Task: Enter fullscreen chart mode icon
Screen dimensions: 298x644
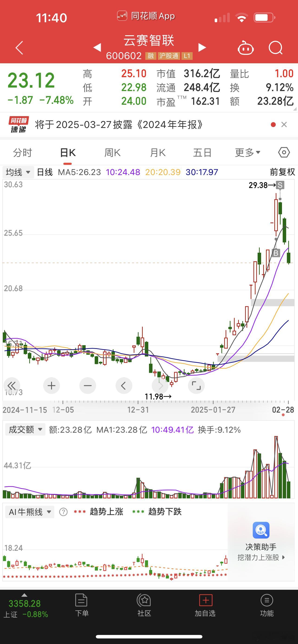Action: pos(196,386)
